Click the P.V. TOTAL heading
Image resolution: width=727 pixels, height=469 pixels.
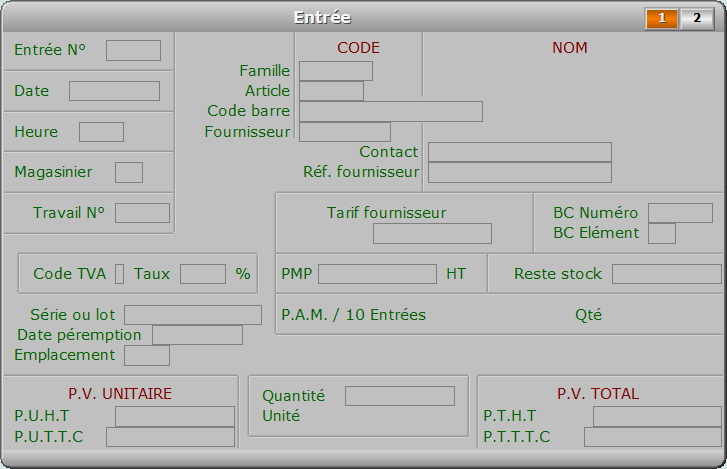598,393
